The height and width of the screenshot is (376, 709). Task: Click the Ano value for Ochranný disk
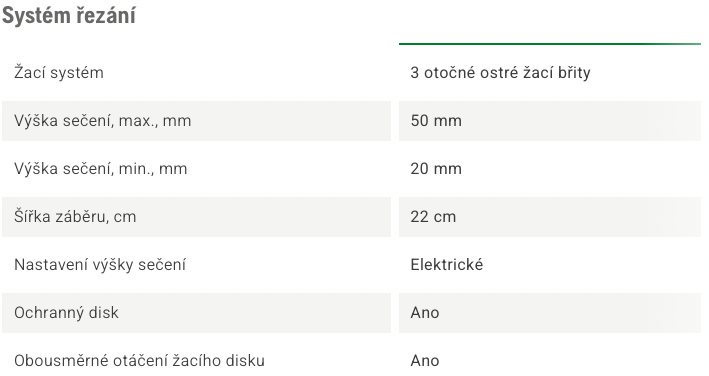pyautogui.click(x=425, y=312)
